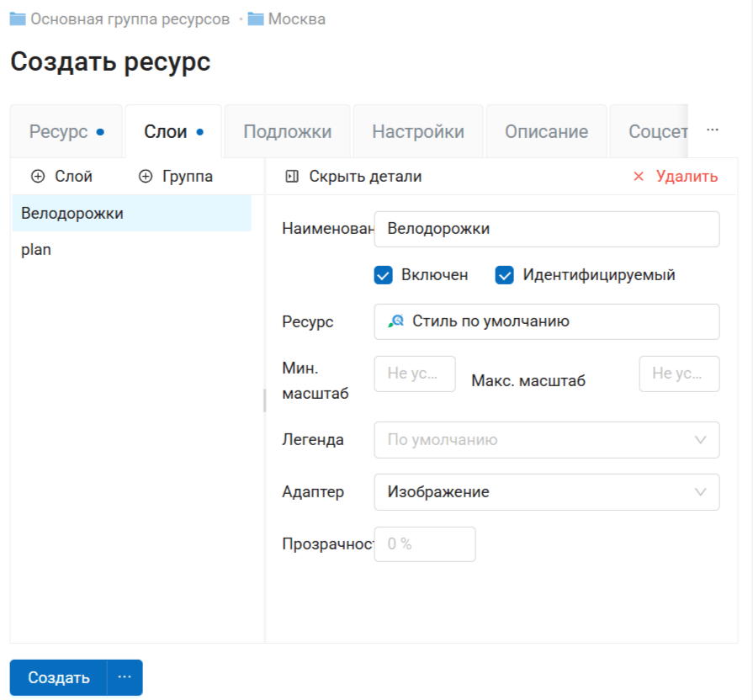Open the tabs overflow ellipsis menu

(x=713, y=130)
